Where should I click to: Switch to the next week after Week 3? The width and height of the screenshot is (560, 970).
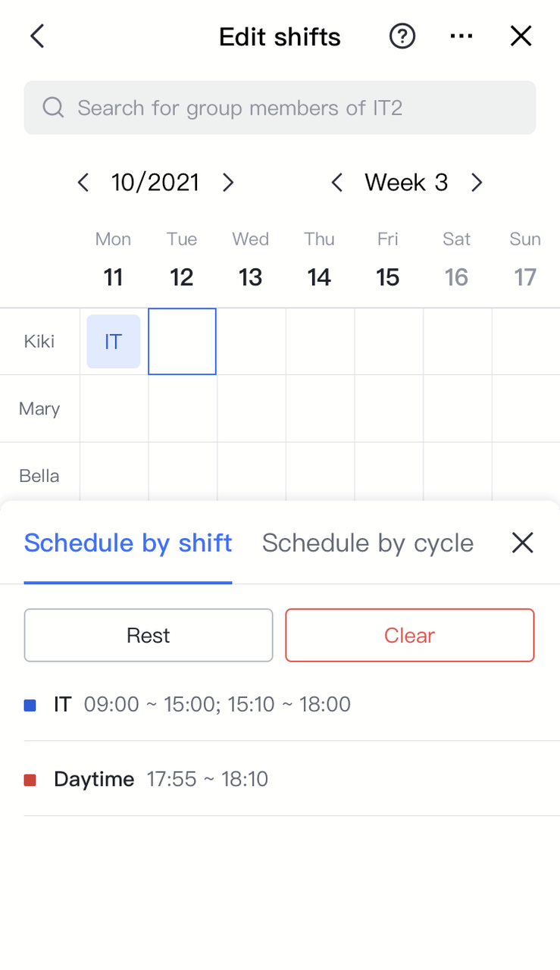tap(477, 183)
